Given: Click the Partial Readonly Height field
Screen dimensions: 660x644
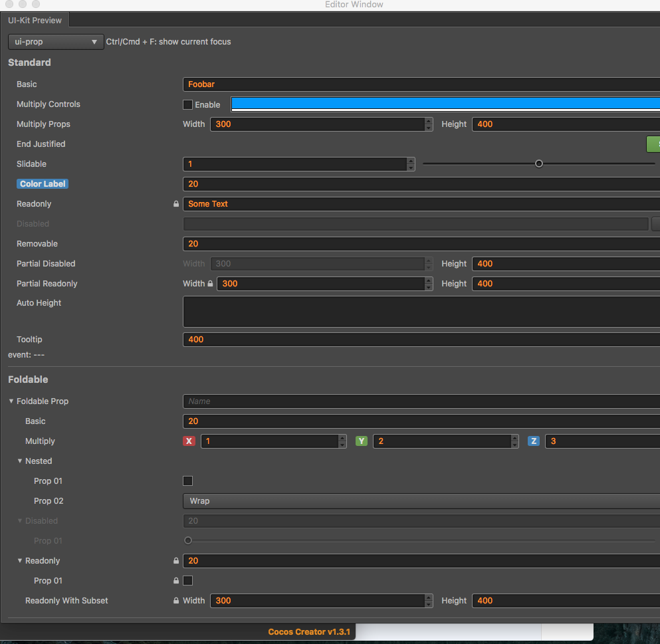Looking at the screenshot, I should 566,284.
